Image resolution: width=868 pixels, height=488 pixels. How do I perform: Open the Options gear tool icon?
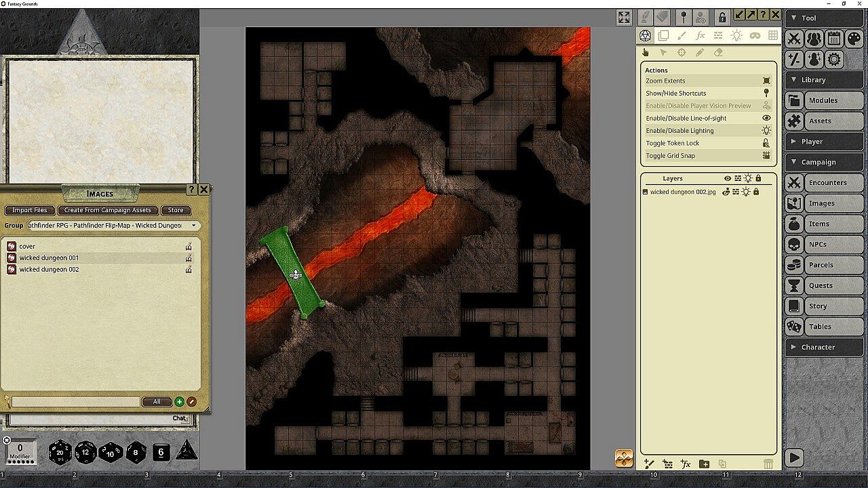coord(833,59)
